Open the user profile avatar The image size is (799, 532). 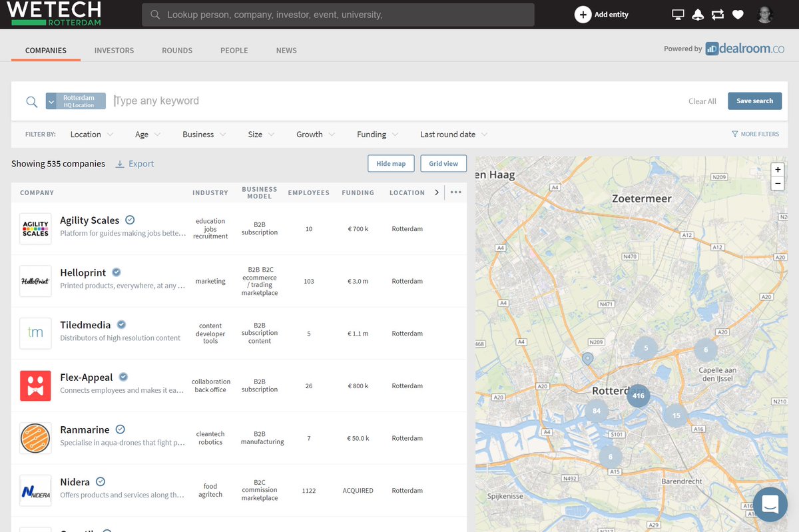tap(766, 15)
